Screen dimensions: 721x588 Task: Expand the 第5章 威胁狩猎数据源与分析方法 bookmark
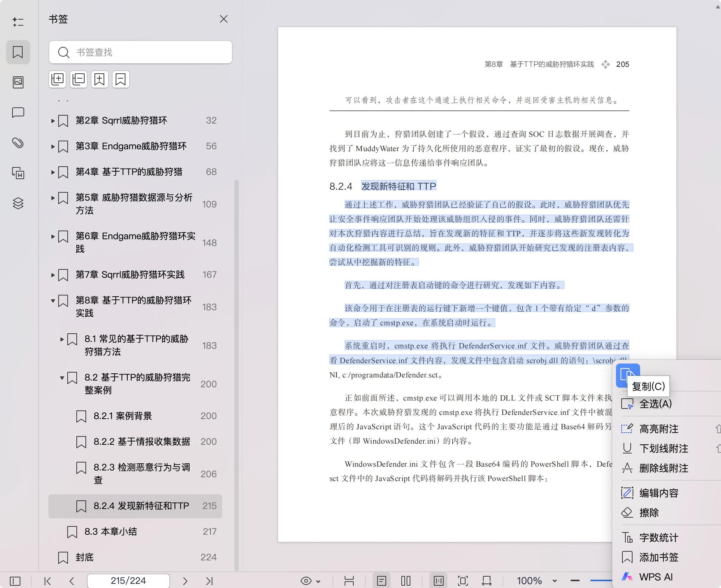(53, 198)
